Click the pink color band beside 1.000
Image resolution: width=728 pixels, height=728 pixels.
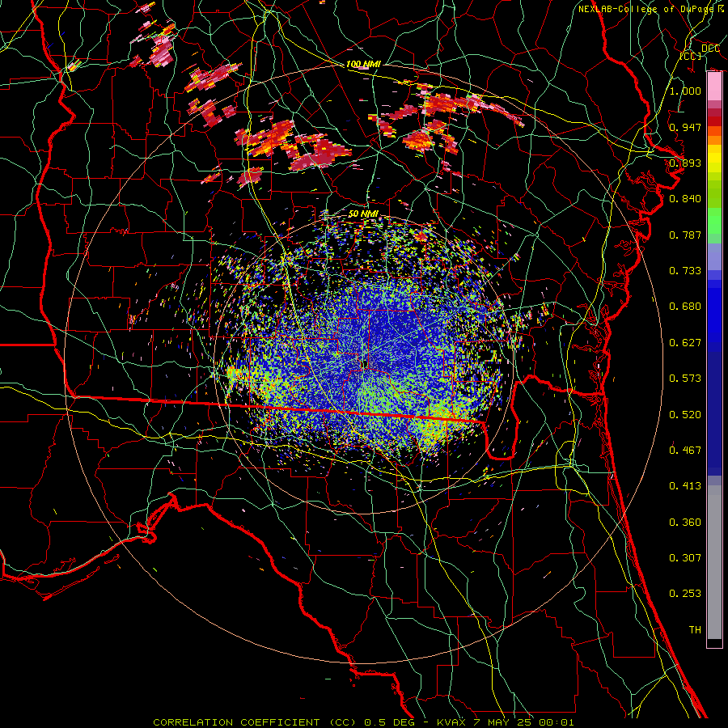(714, 87)
